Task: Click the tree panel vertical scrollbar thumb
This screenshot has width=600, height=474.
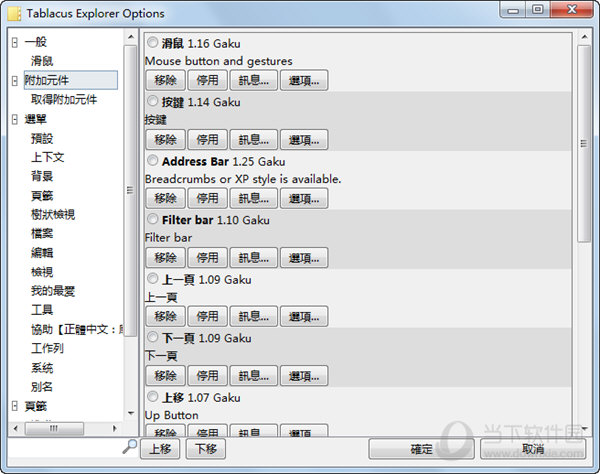Action: (130, 190)
